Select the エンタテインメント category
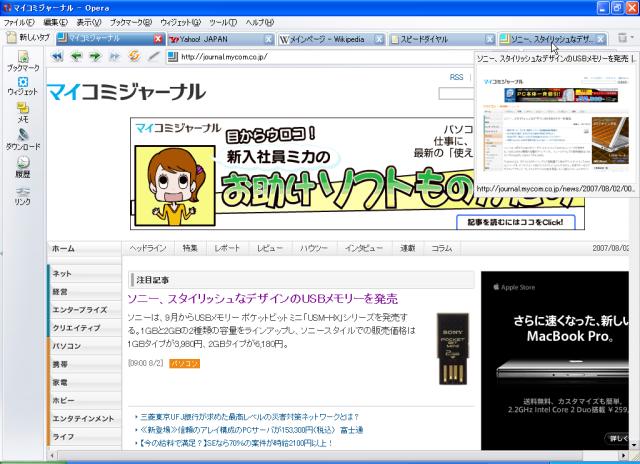The image size is (640, 464). point(84,418)
